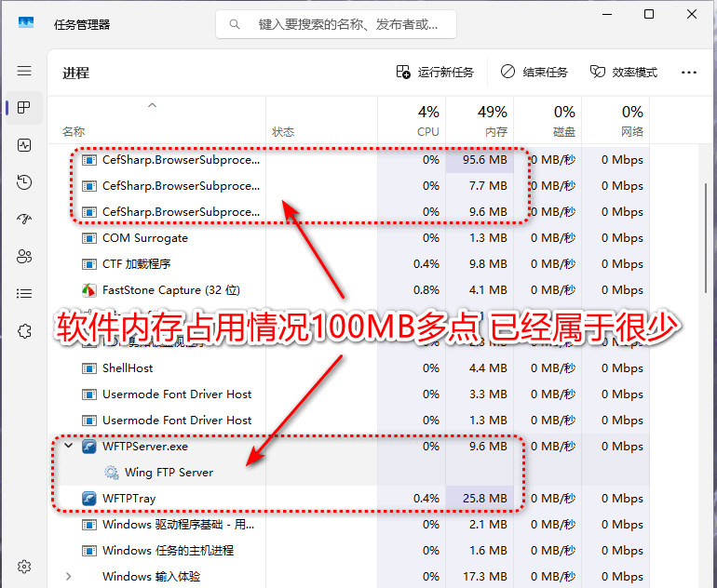Viewport: 717px width, 588px height.
Task: Select the CefSharp row using 95.6 MB
Action: point(349,160)
